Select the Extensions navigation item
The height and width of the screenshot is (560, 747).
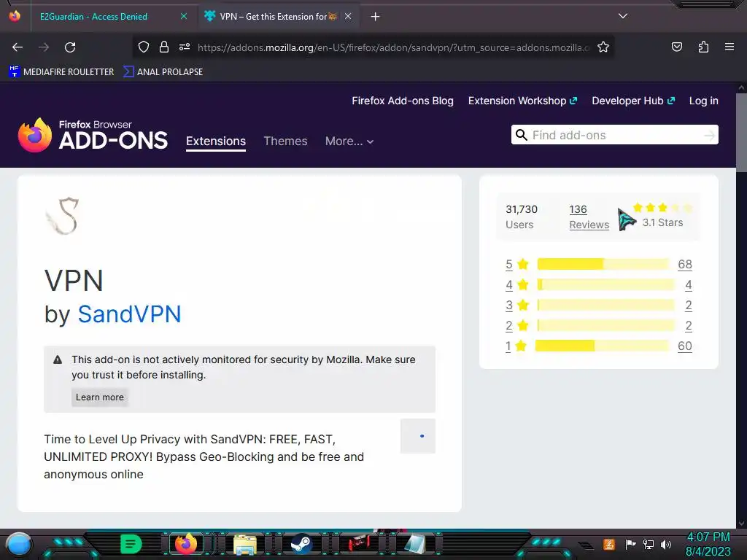pyautogui.click(x=216, y=141)
